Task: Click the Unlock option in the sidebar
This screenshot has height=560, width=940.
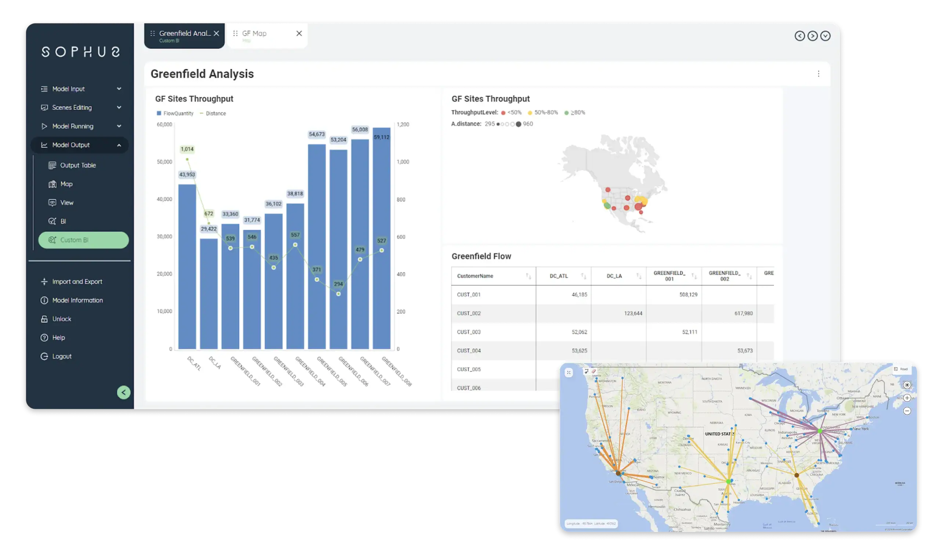Action: click(x=62, y=319)
